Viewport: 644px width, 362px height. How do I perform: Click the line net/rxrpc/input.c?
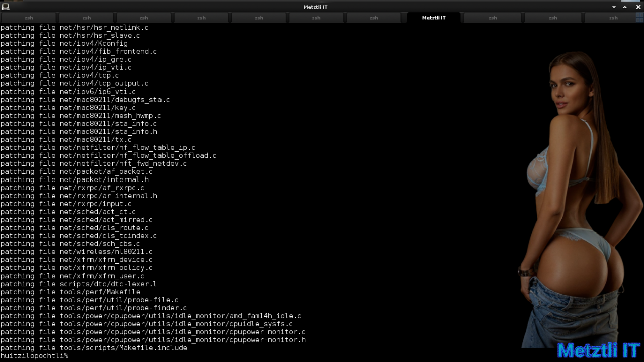(x=66, y=204)
